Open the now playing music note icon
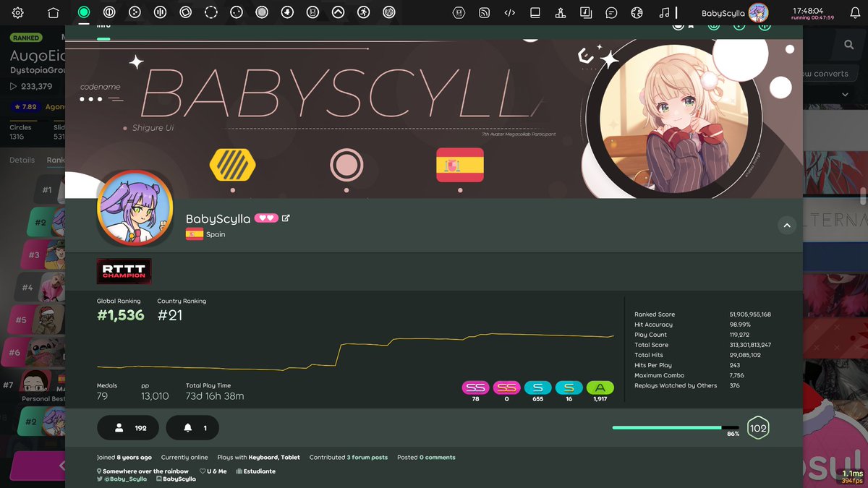Image resolution: width=868 pixels, height=488 pixels. (664, 12)
